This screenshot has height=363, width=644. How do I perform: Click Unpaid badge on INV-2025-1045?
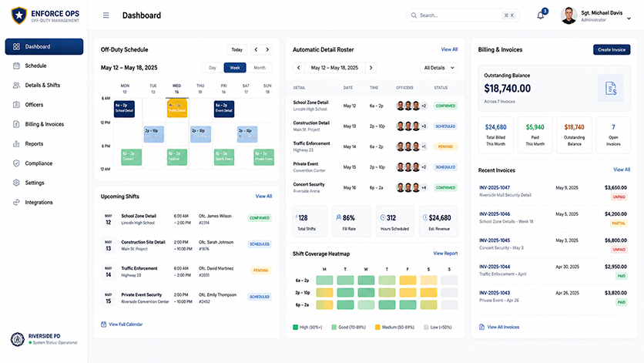(619, 250)
